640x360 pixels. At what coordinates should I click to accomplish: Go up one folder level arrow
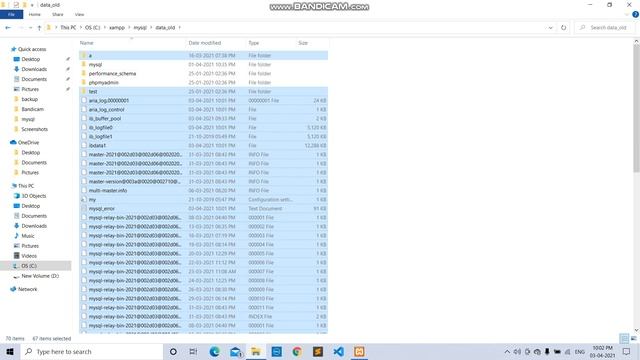click(x=39, y=28)
